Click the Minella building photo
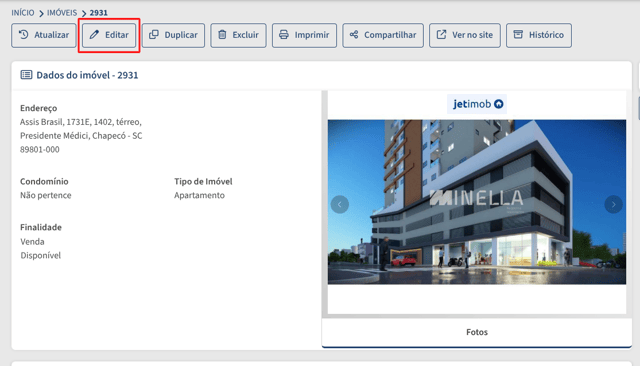This screenshot has width=640, height=366. (477, 202)
